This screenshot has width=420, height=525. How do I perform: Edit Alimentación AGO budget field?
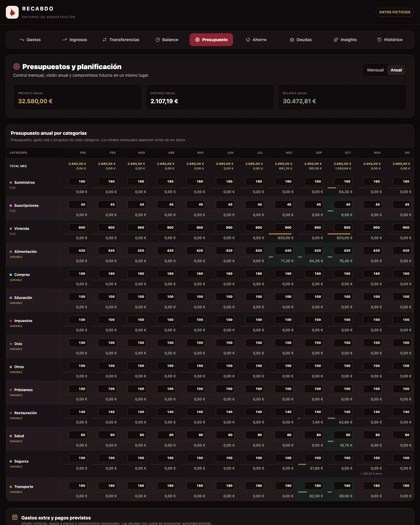pyautogui.click(x=284, y=251)
